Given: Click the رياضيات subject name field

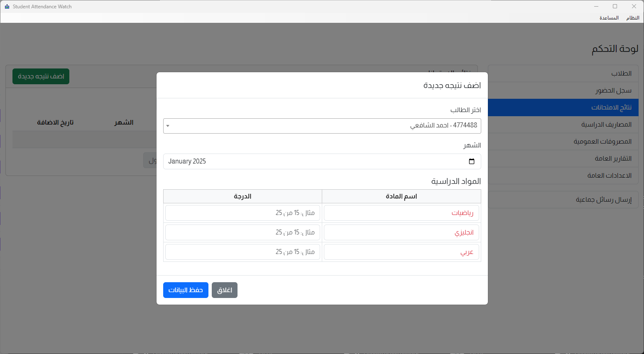Looking at the screenshot, I should (401, 213).
